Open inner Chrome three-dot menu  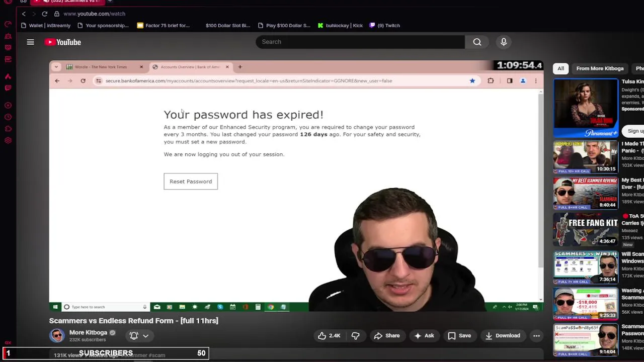point(536,80)
